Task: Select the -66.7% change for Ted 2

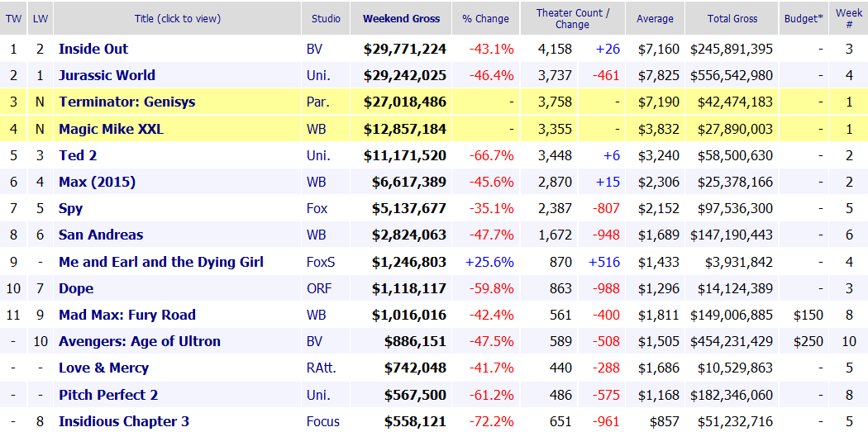Action: point(492,155)
